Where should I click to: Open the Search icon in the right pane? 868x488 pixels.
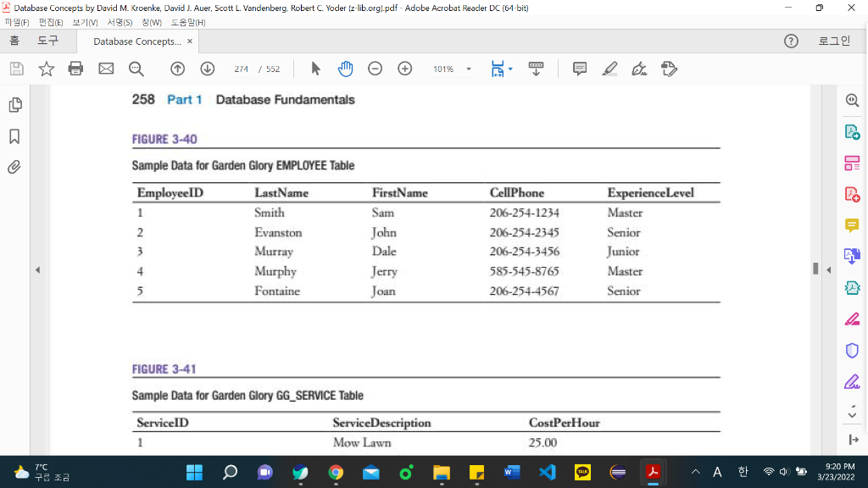(x=852, y=100)
